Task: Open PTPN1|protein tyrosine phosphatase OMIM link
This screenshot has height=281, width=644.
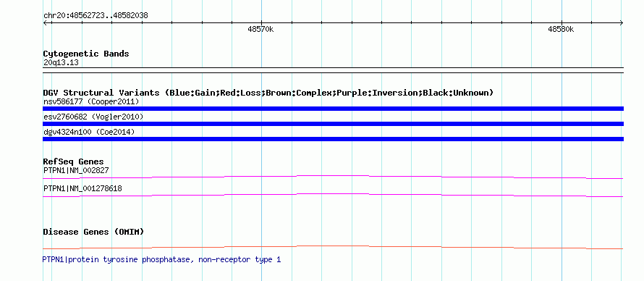Action: coord(161,260)
